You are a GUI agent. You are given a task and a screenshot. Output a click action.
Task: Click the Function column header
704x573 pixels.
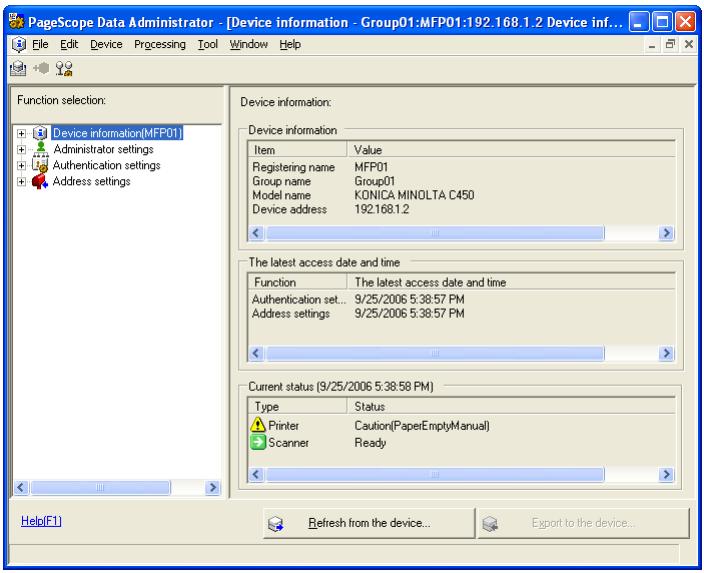[x=297, y=282]
